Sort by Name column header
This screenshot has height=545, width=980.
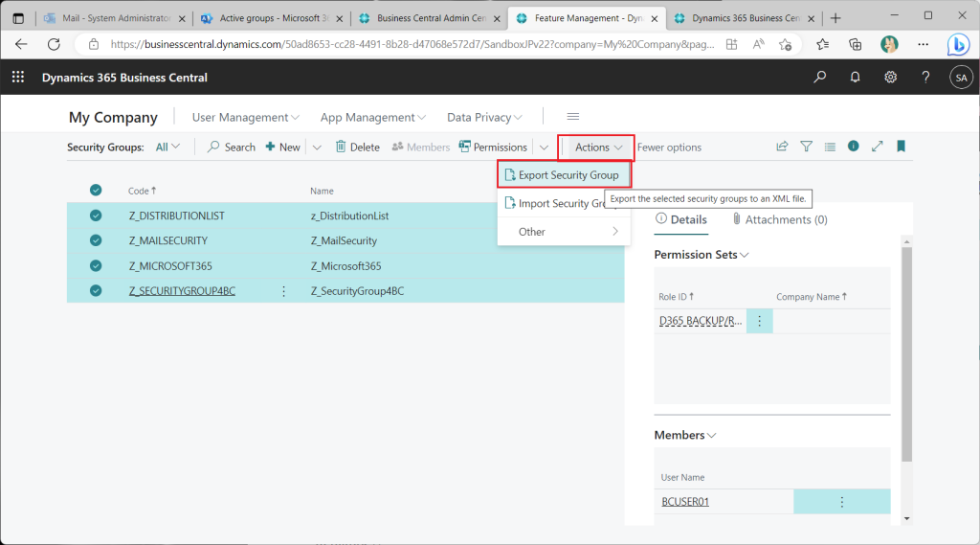click(322, 191)
